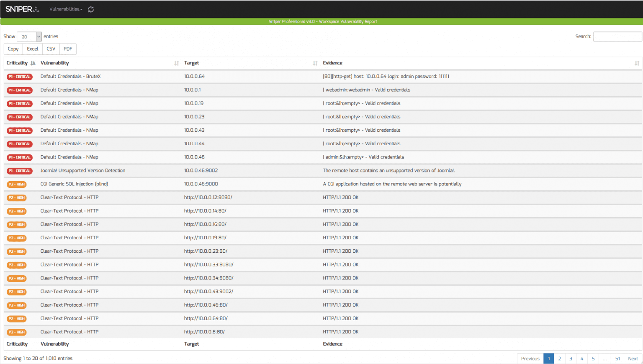
Task: Click the P1-CRITICAL badge on the BruteX row
Action: coord(19,77)
